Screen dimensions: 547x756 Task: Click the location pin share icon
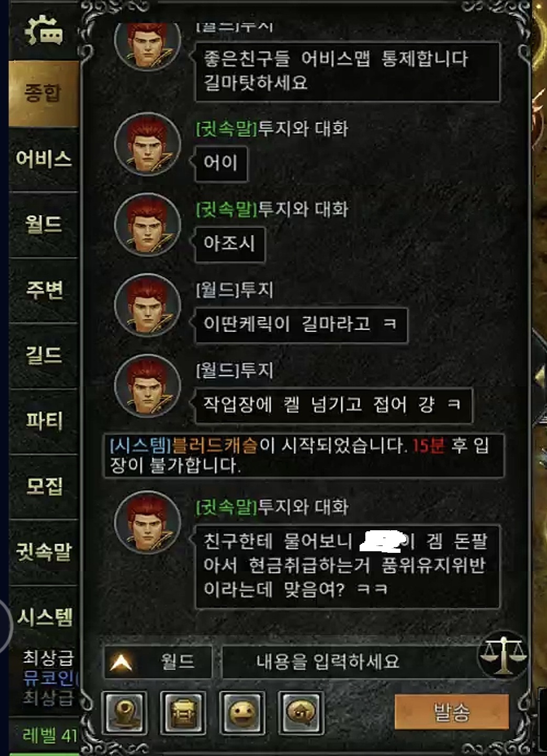tap(124, 712)
